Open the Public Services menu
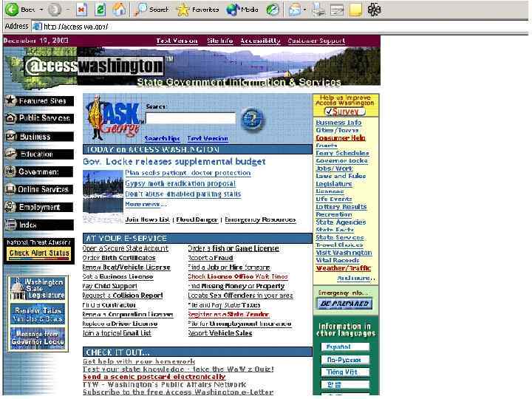Screen dimensions: 532x399 coord(39,118)
